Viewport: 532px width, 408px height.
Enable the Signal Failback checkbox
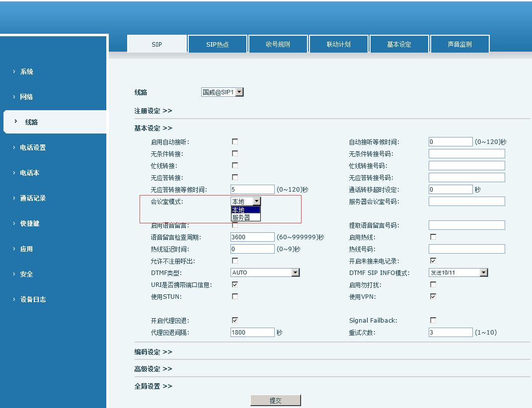433,320
